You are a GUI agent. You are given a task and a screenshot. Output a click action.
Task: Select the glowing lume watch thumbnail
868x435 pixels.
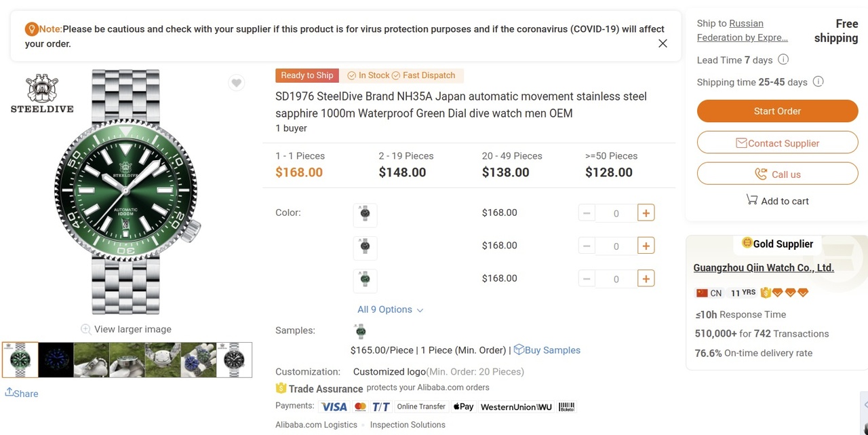(x=56, y=360)
